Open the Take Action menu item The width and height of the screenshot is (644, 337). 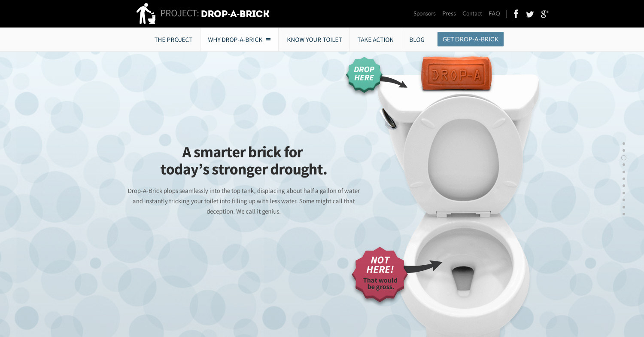376,40
